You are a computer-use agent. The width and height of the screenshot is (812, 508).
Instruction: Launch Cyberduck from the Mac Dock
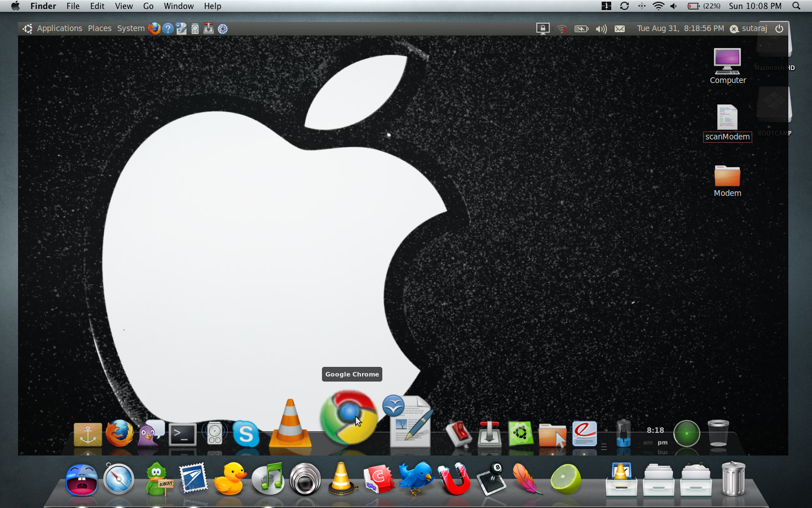tap(231, 479)
